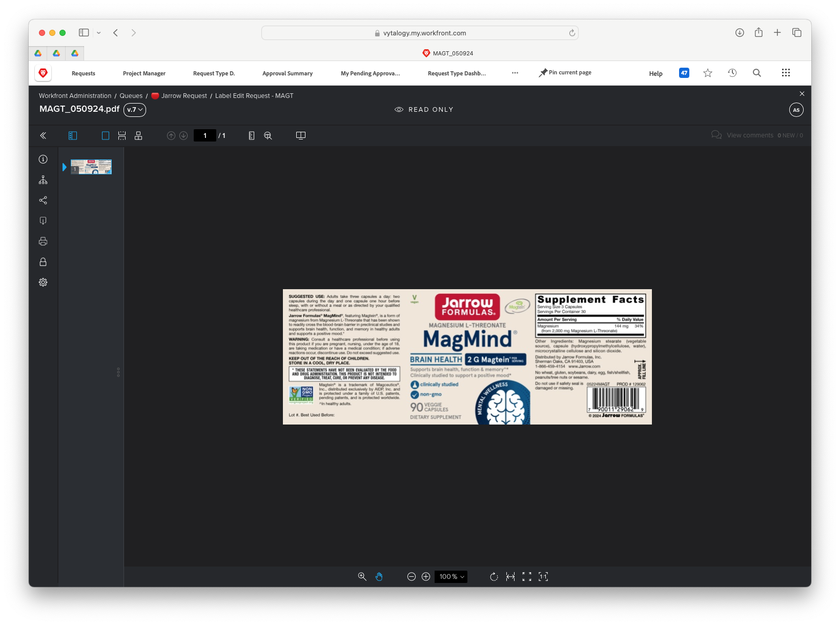Toggle Safari sidebar button
This screenshot has width=840, height=625.
[x=84, y=33]
